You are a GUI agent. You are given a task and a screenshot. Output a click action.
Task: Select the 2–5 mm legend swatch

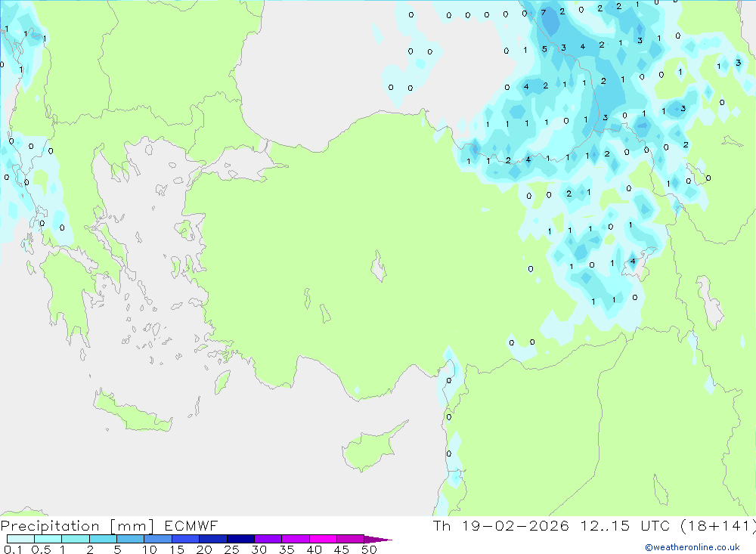(103, 539)
